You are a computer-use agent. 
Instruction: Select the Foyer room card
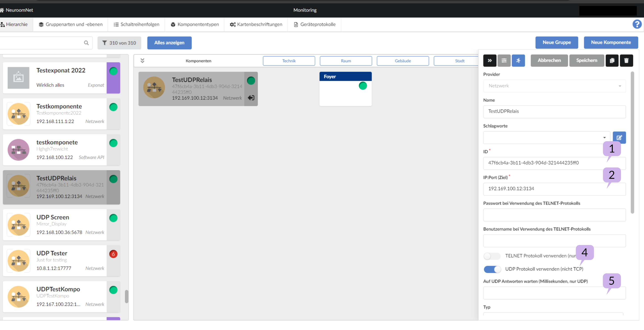click(x=346, y=89)
